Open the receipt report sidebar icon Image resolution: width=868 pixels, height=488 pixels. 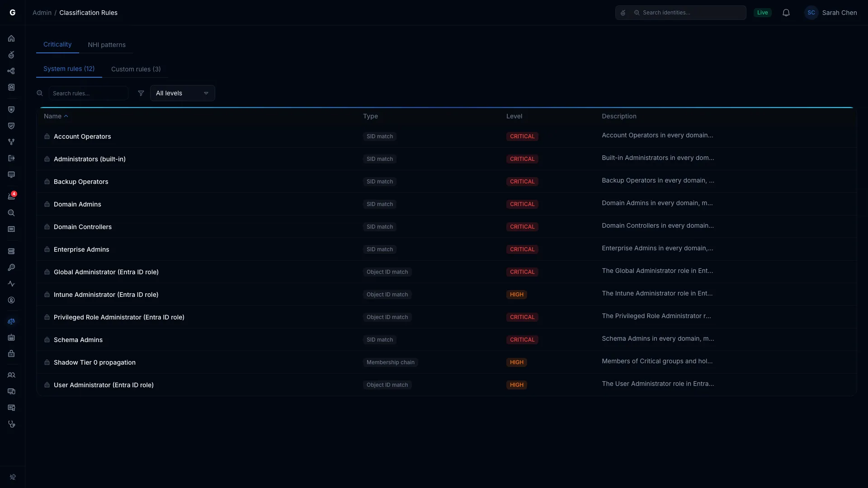click(11, 229)
